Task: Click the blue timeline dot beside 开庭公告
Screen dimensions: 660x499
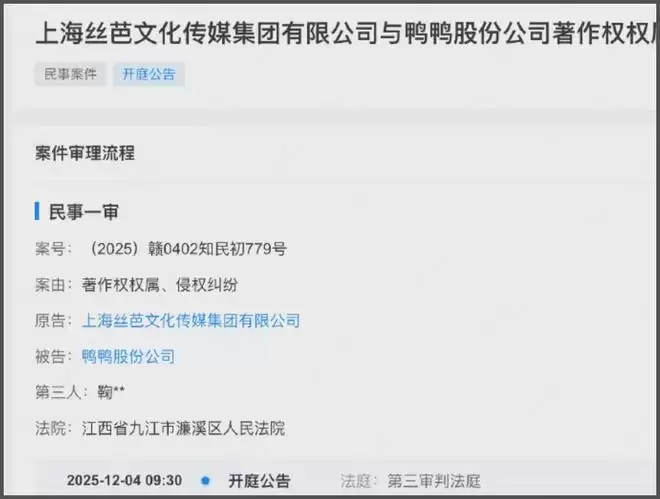Action: (205, 480)
